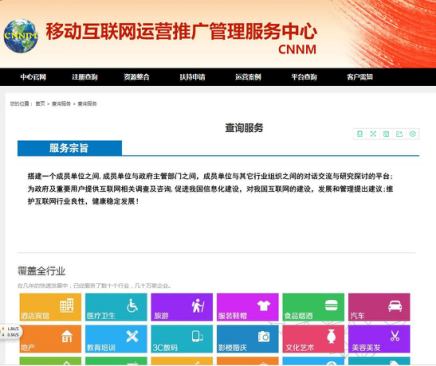Open the 3C数码 phone tile
This screenshot has width=436, height=366.
(x=182, y=339)
